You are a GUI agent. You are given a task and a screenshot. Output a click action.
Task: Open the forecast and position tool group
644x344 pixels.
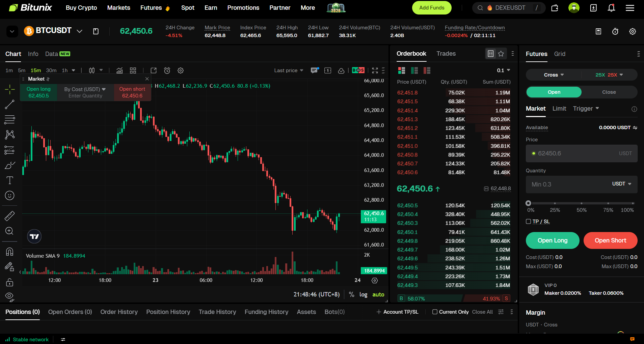point(10,150)
